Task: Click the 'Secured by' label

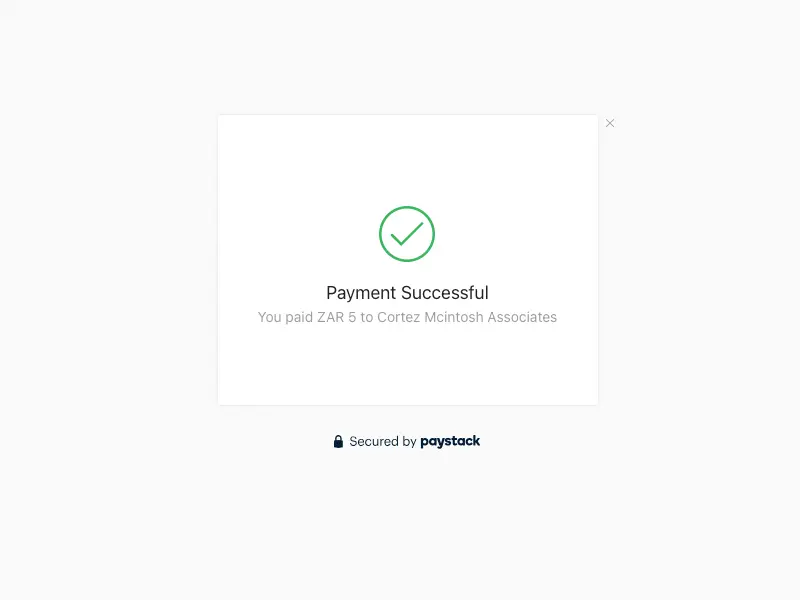Action: tap(383, 441)
